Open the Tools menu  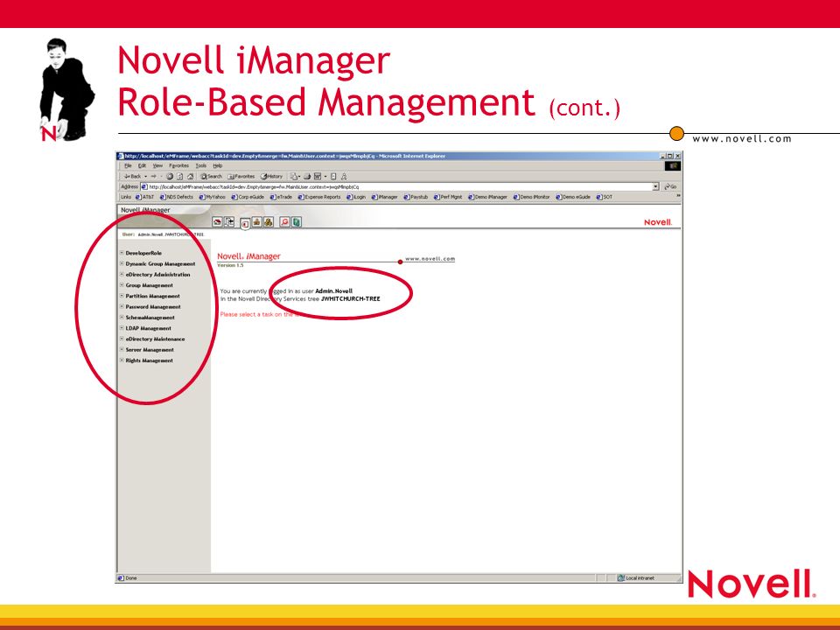201,165
